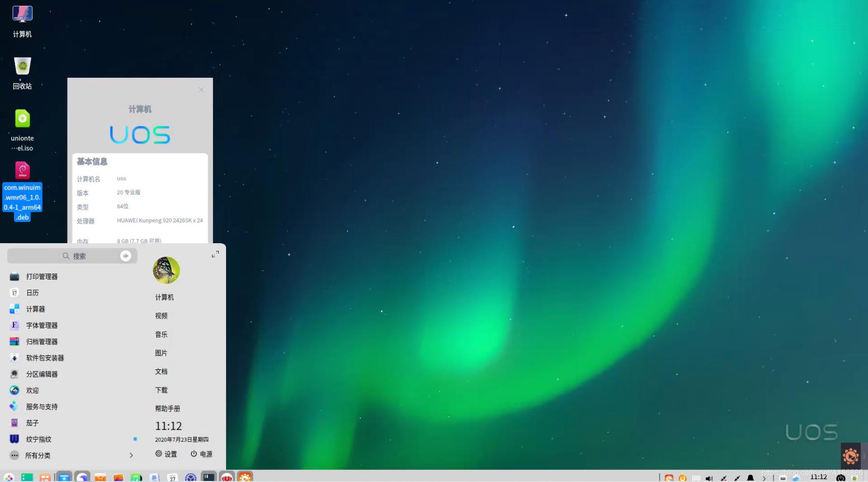Open the control center gear on taskbar
Viewport: 868px width, 482px height.
(x=191, y=478)
